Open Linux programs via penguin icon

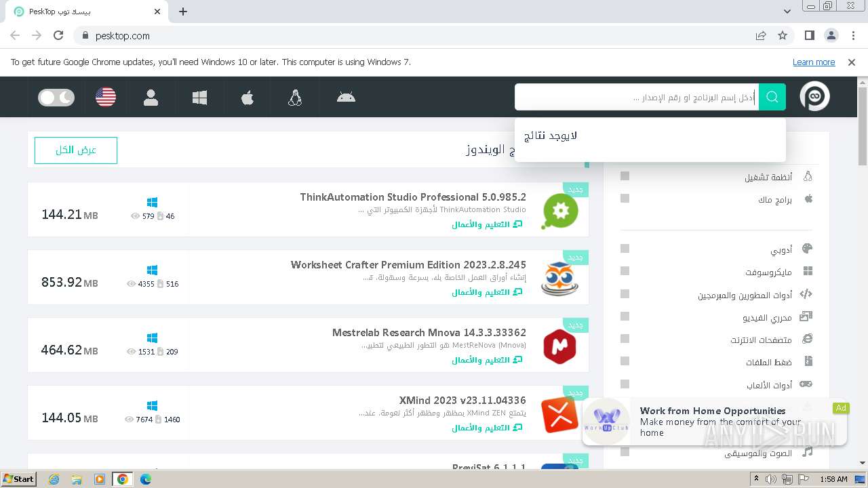pyautogui.click(x=295, y=98)
